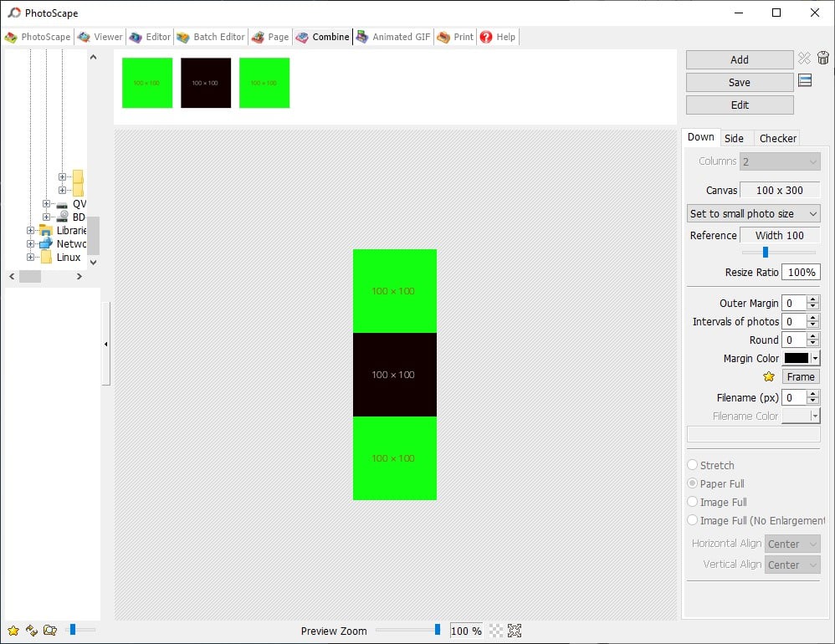This screenshot has height=644, width=835.
Task: Click the Add button
Action: click(x=739, y=59)
